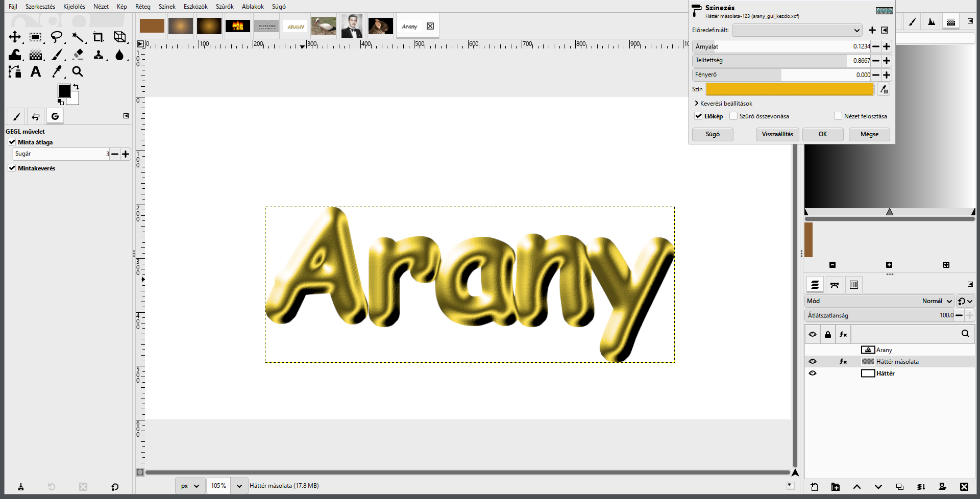
Task: Open the layer Mód Normál dropdown
Action: pyautogui.click(x=879, y=301)
